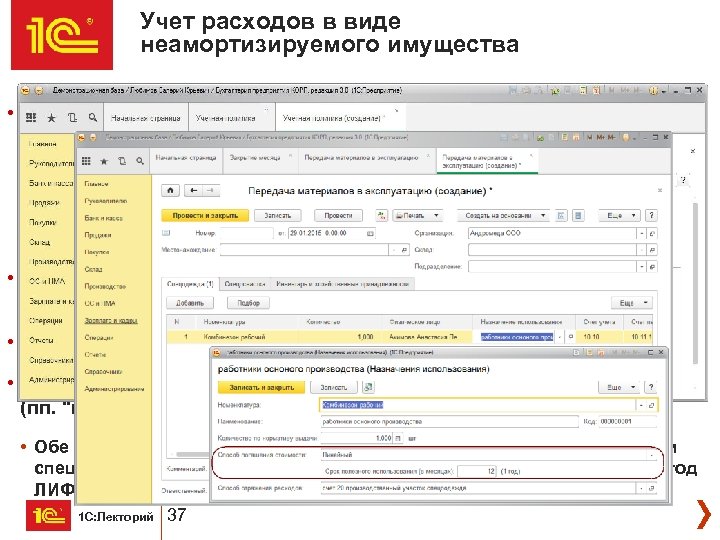Screen dimensions: 720x540
Task: Click Записать button in Назначения использования dialog
Action: pyautogui.click(x=333, y=388)
